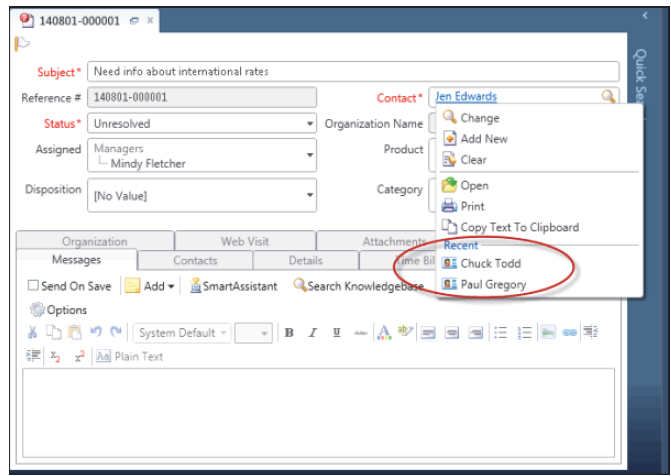Enable the Send On Save checkbox

pos(33,286)
